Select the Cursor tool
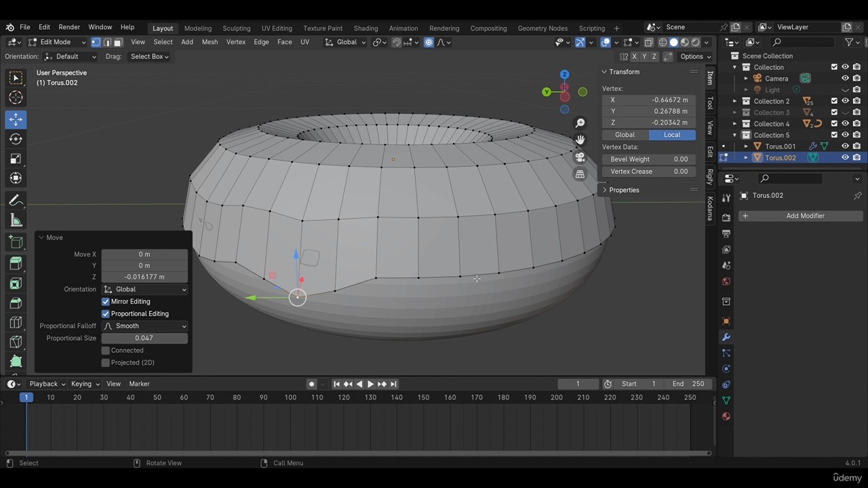Screen dimensions: 868x488 point(16,98)
